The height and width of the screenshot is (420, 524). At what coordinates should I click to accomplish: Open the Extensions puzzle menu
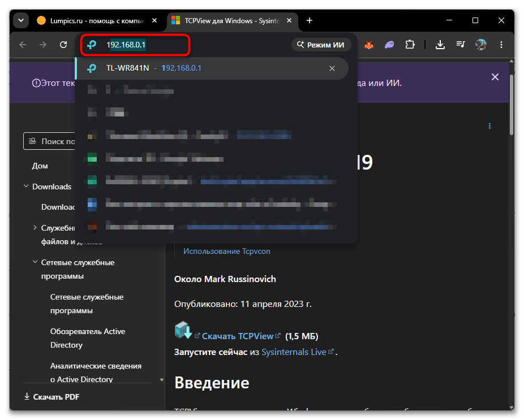pyautogui.click(x=410, y=45)
